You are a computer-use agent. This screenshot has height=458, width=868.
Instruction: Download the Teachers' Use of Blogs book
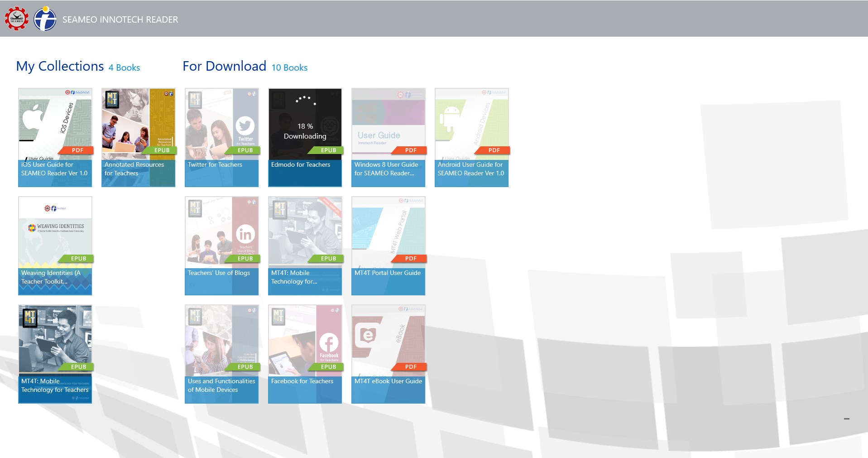tap(222, 246)
